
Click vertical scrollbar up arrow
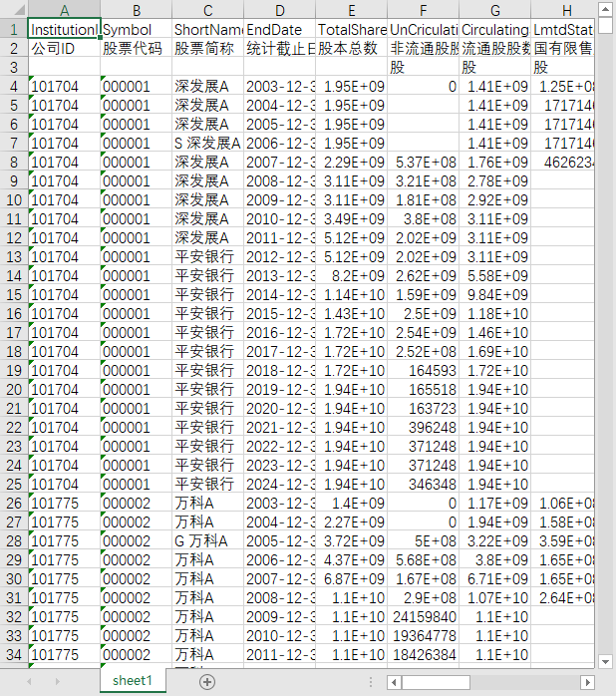click(x=605, y=9)
